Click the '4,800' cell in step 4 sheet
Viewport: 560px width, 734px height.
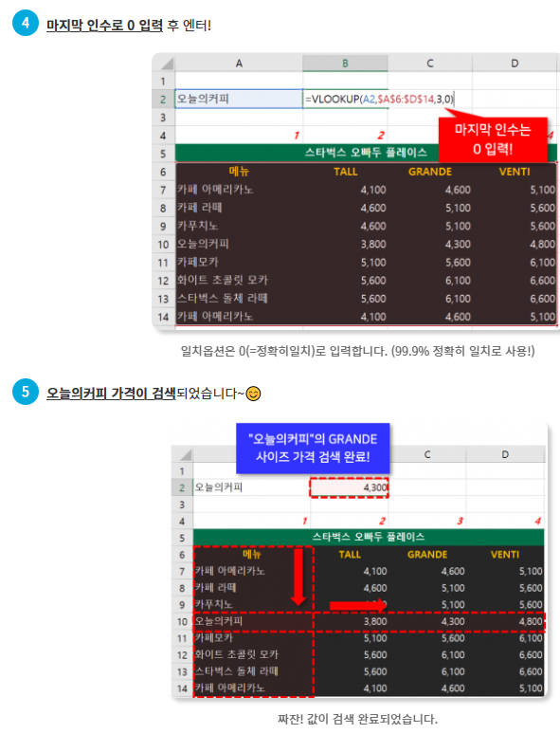[x=515, y=244]
